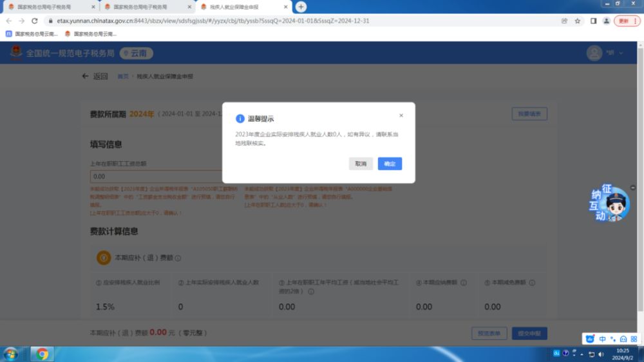The image size is (644, 362).
Task: Close the 温馨提示 dialog with the X
Action: [401, 116]
